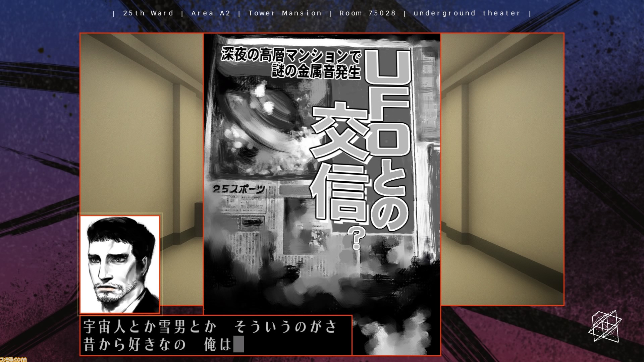Click the '深夜の高層マンションで' subheadline
644x362 pixels.
tap(290, 56)
